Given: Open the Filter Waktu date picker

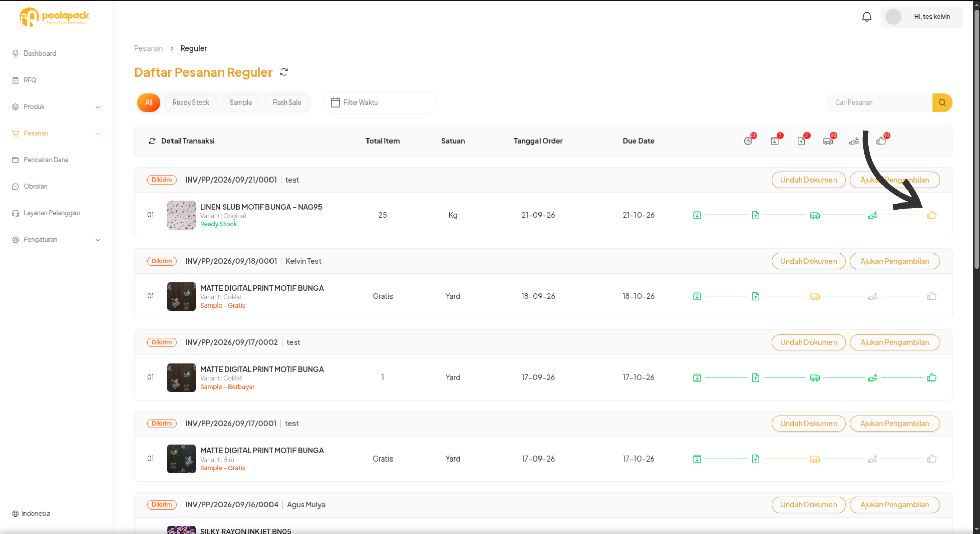Looking at the screenshot, I should click(380, 103).
